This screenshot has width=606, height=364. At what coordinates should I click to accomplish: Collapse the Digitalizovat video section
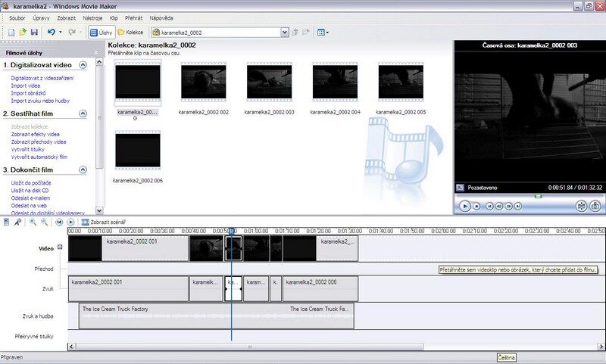click(83, 66)
